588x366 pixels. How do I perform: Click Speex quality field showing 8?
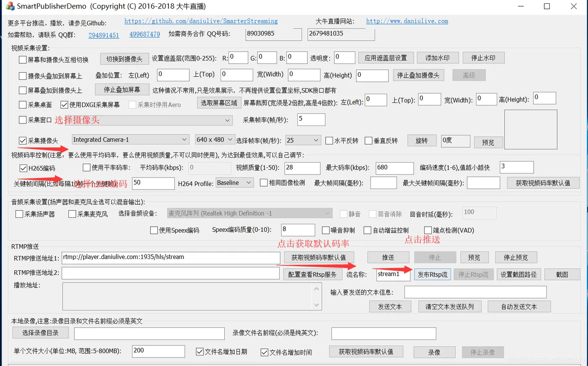click(298, 230)
